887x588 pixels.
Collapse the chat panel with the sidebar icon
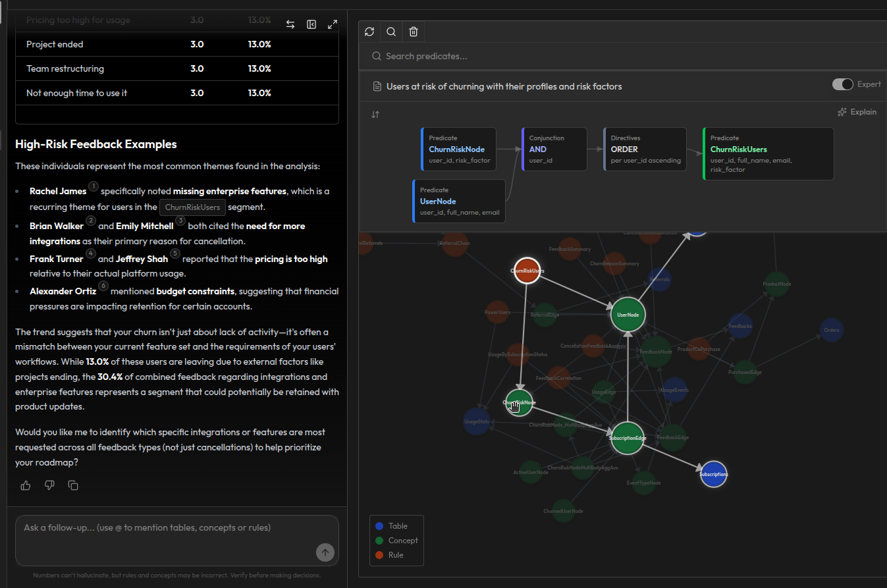(311, 24)
